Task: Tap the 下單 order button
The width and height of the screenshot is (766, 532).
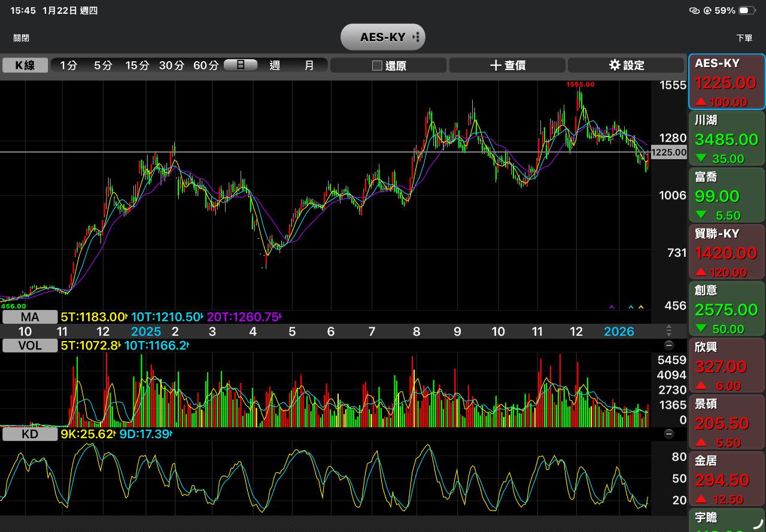Action: point(744,38)
